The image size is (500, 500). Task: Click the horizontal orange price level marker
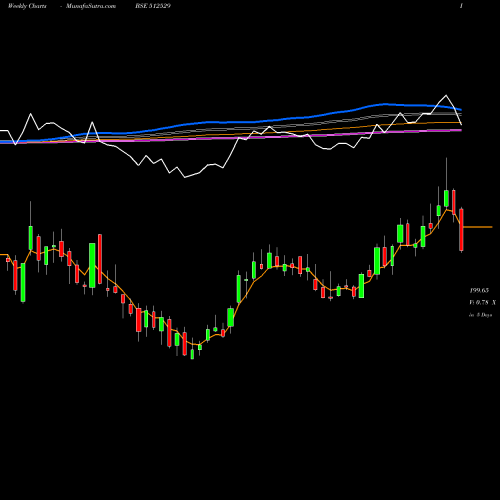[x=478, y=227]
